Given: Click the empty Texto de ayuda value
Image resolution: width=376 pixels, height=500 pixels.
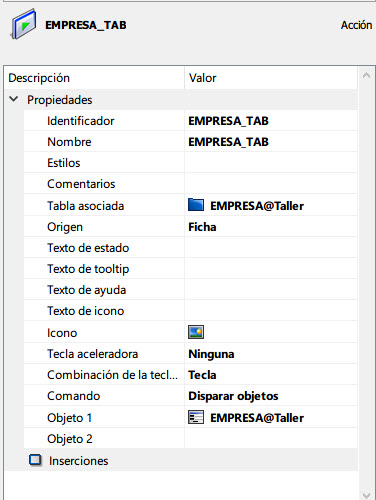Looking at the screenshot, I should [271, 290].
